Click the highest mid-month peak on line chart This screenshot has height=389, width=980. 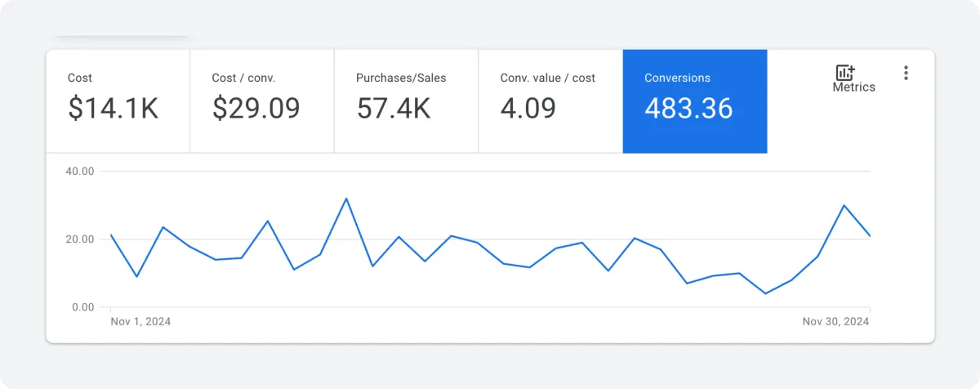pyautogui.click(x=346, y=199)
